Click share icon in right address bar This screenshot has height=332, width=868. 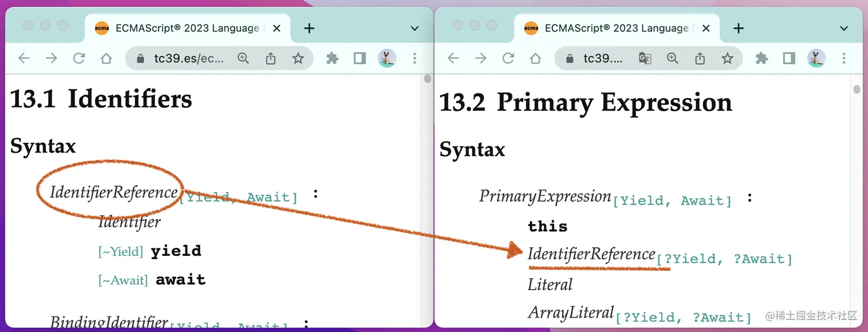(x=700, y=58)
